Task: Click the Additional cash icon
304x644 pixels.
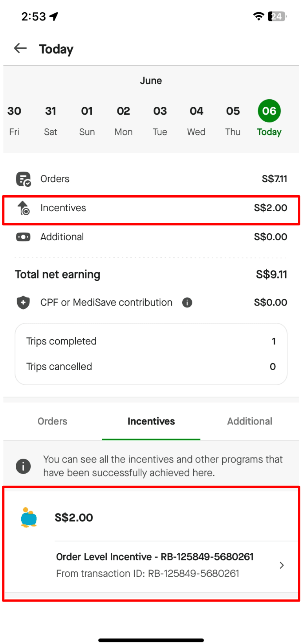Action: 23,237
